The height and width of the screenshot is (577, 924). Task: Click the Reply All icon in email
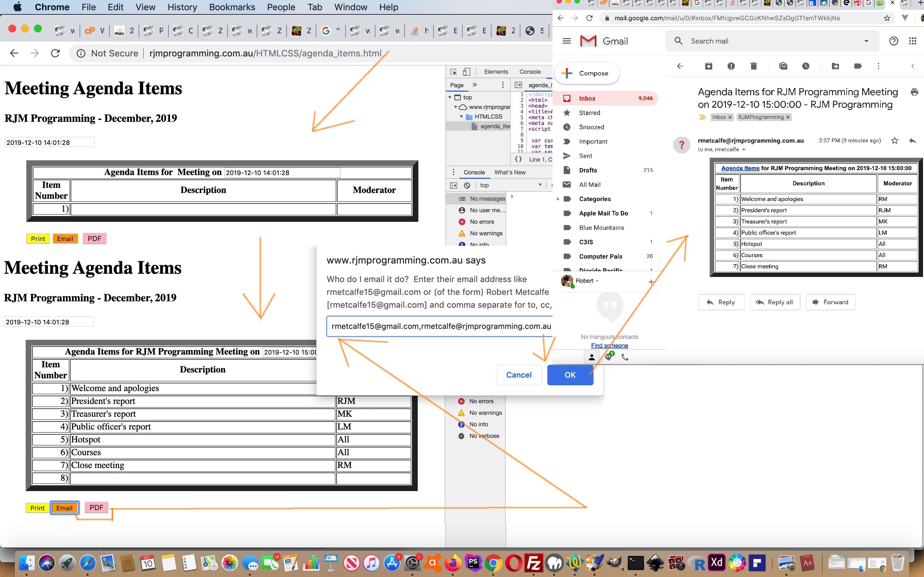click(774, 302)
